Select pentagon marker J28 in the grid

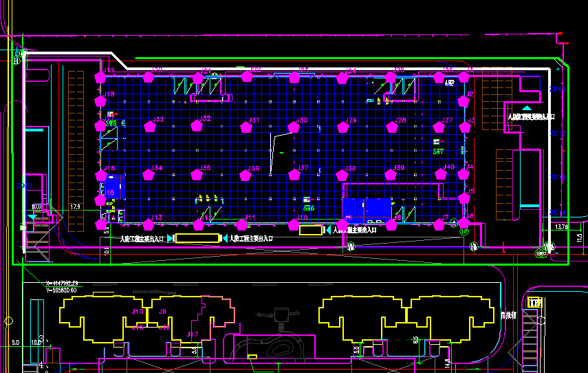tap(392, 127)
